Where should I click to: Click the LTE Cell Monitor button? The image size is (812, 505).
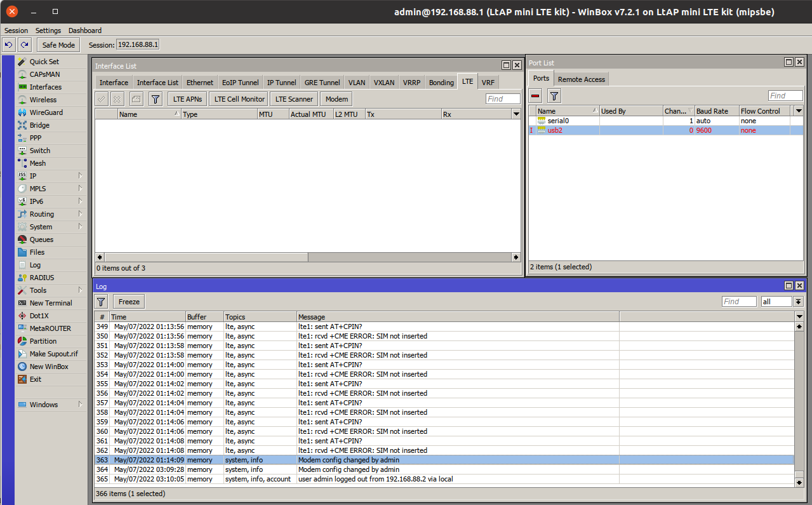239,99
